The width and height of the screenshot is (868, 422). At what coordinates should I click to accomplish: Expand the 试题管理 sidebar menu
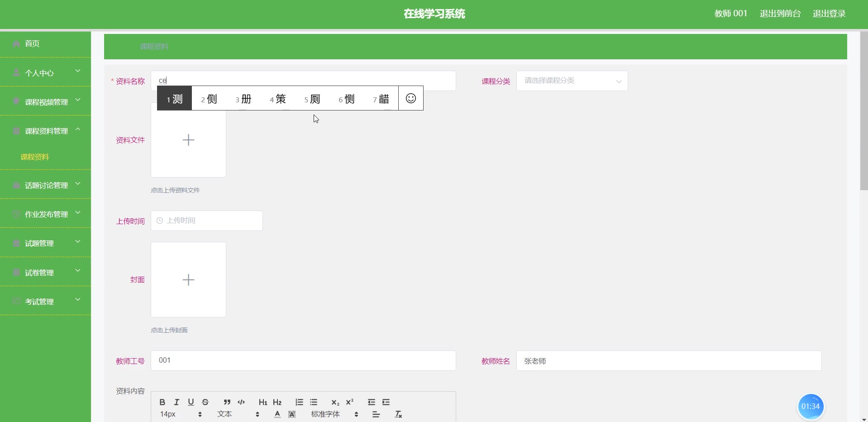pos(45,243)
